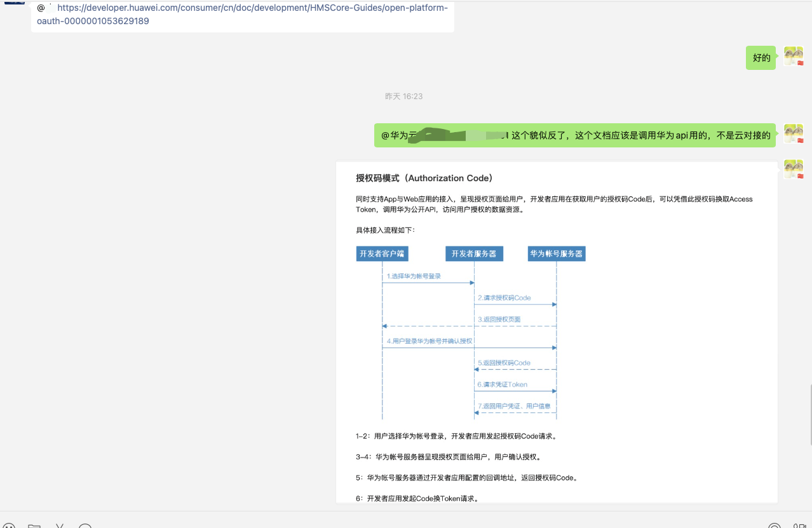Click step label 4.用户登录华为帐号并确认授权
The width and height of the screenshot is (812, 528).
pyautogui.click(x=430, y=341)
